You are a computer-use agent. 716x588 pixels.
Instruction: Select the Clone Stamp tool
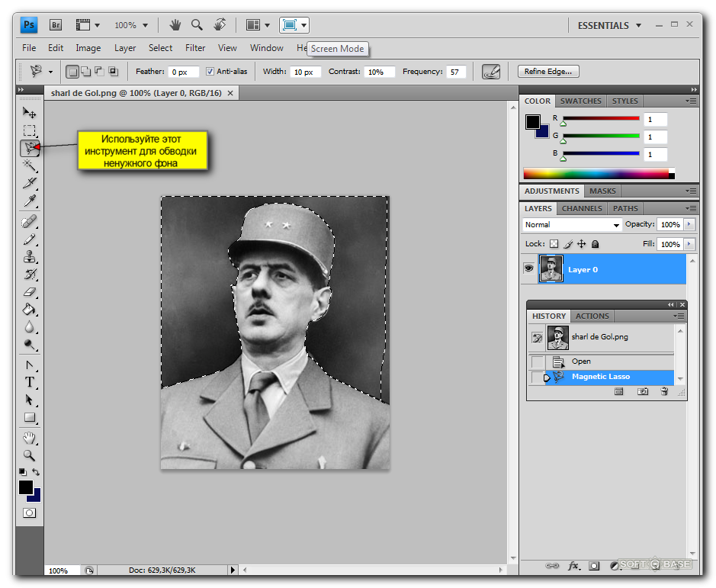click(29, 257)
